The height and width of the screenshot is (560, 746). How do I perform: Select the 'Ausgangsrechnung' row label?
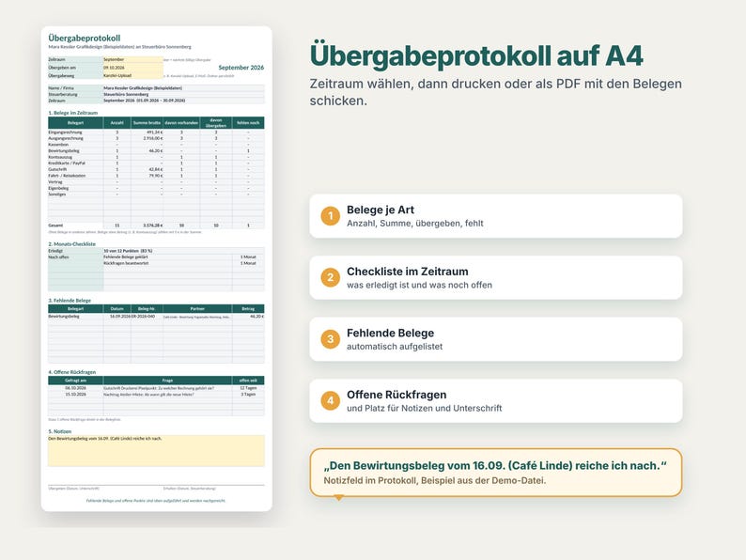pos(66,138)
